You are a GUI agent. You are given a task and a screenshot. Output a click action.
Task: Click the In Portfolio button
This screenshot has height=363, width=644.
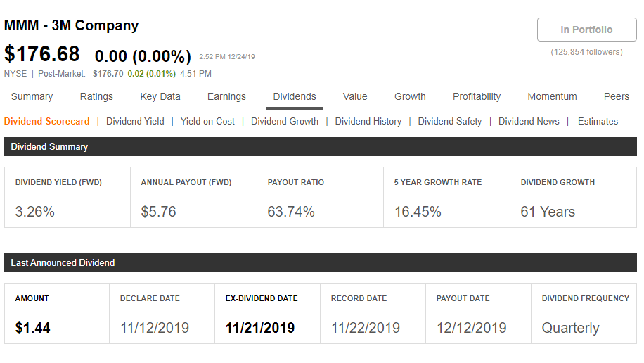point(586,30)
